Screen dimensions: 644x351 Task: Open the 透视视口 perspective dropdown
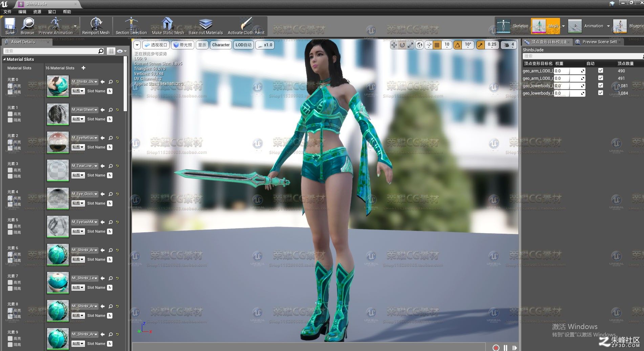coord(155,45)
